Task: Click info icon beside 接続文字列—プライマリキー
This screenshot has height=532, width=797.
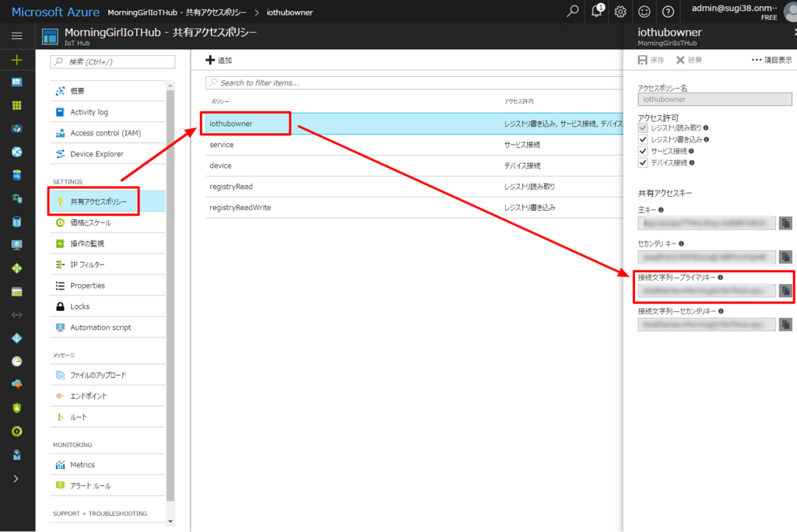Action: coord(720,278)
